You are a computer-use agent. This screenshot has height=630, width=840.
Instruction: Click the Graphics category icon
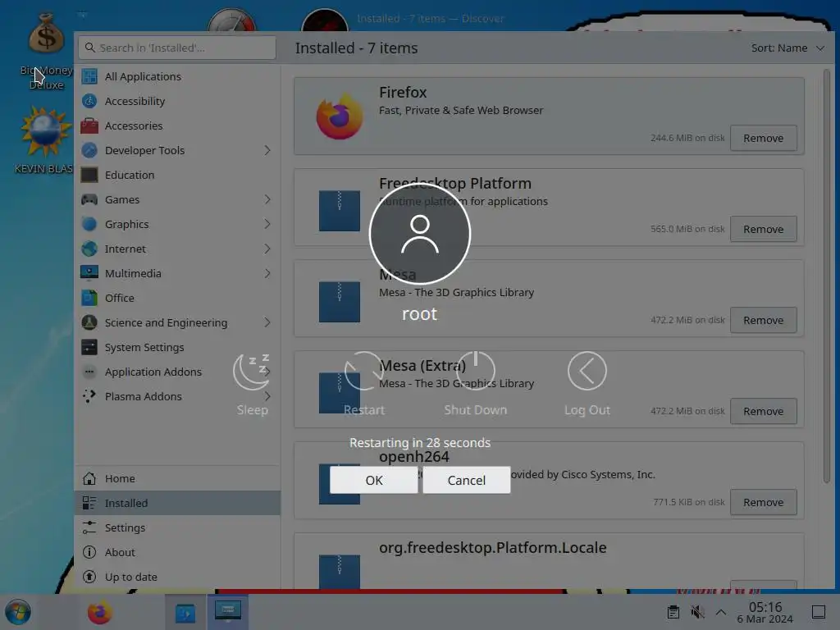pos(89,224)
